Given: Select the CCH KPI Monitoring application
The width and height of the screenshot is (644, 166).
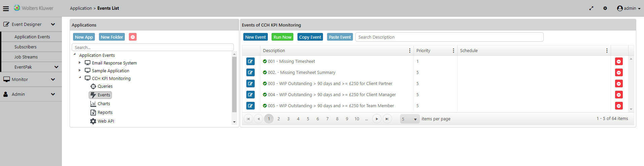Looking at the screenshot, I should 108,78.
